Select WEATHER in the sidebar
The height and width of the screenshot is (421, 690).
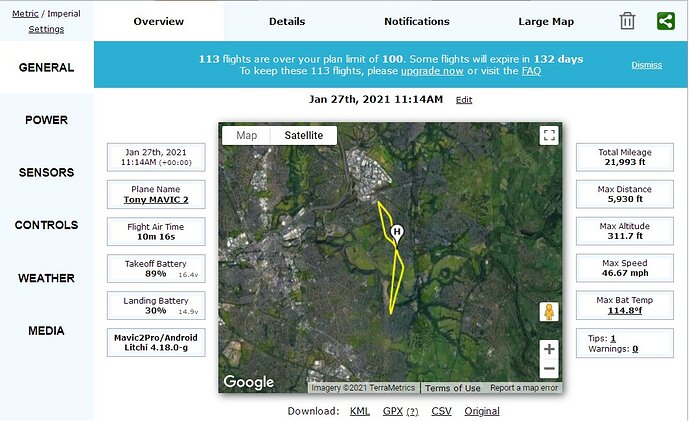[x=46, y=278]
